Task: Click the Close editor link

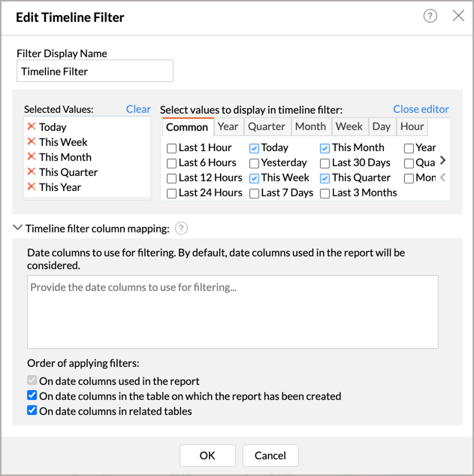Action: pyautogui.click(x=421, y=109)
